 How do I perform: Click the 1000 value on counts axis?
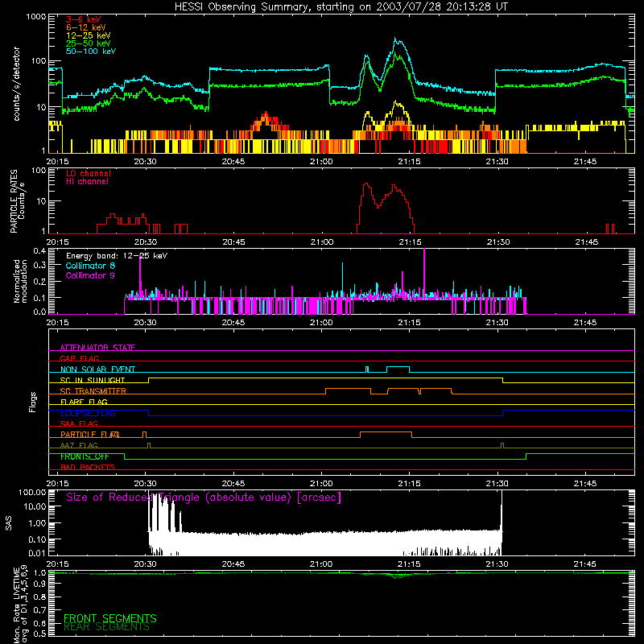coord(36,17)
